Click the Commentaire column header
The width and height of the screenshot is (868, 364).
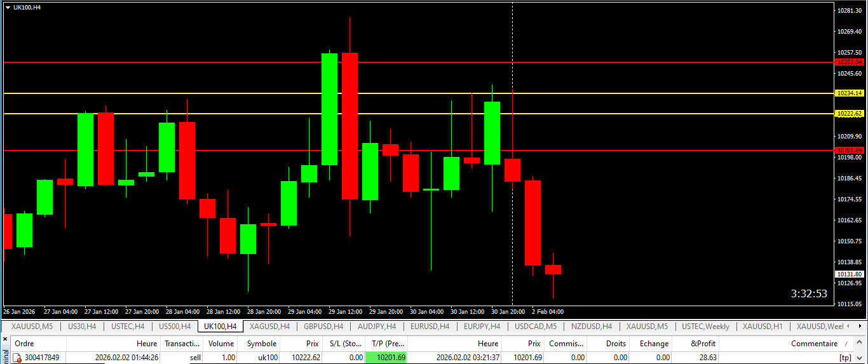point(814,344)
